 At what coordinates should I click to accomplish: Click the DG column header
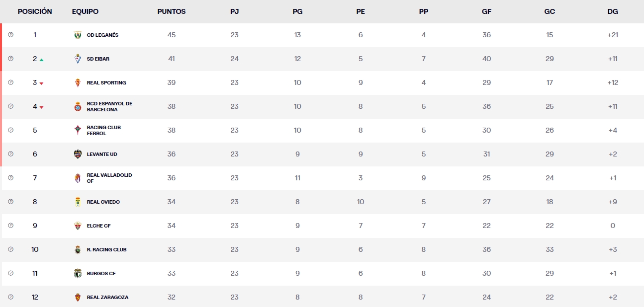[x=613, y=11]
